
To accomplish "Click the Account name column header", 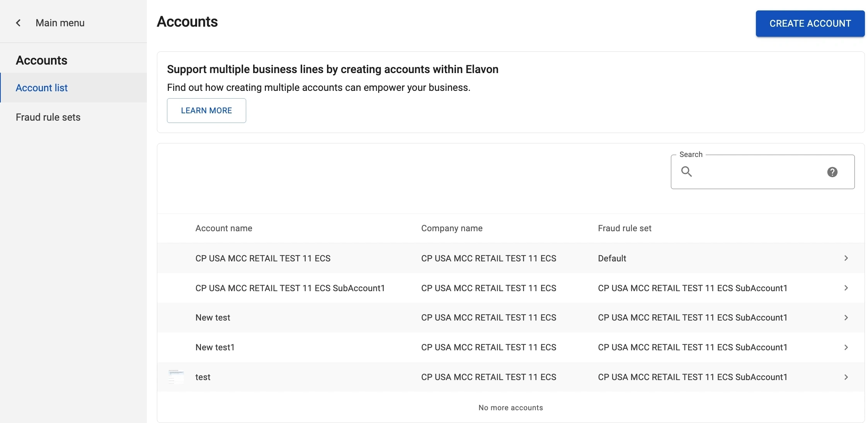I will coord(224,229).
